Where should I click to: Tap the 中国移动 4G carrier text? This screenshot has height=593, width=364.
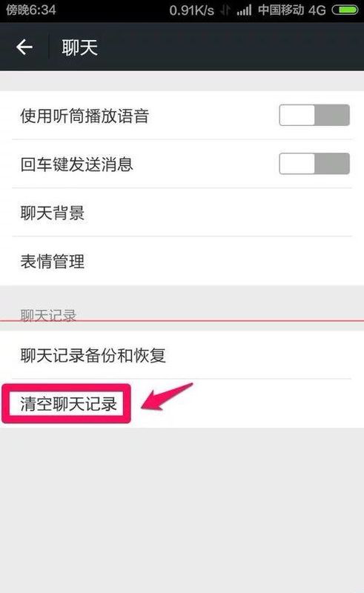point(292,10)
